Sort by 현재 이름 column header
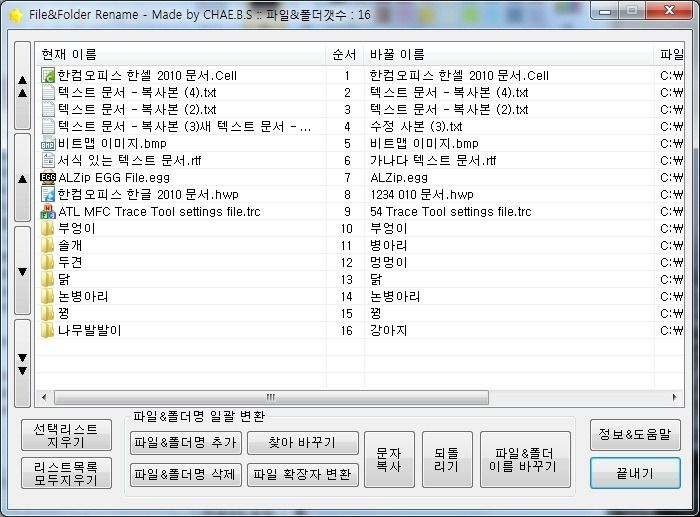The height and width of the screenshot is (517, 700). pyautogui.click(x=181, y=54)
